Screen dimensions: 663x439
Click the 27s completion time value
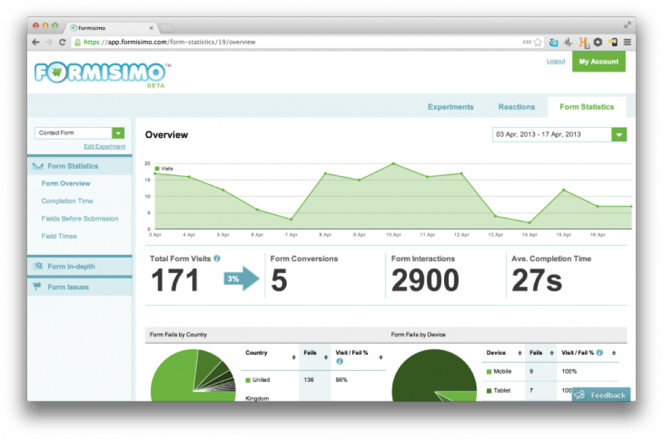click(x=537, y=280)
